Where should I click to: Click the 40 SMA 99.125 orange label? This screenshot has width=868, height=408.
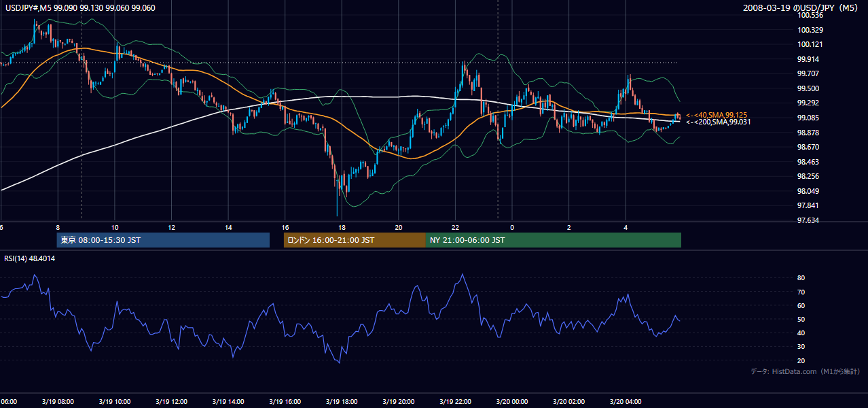(x=717, y=116)
